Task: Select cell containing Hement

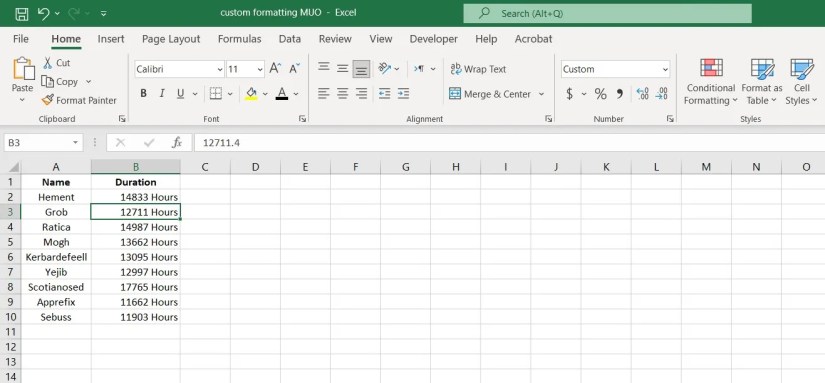Action: tap(56, 197)
